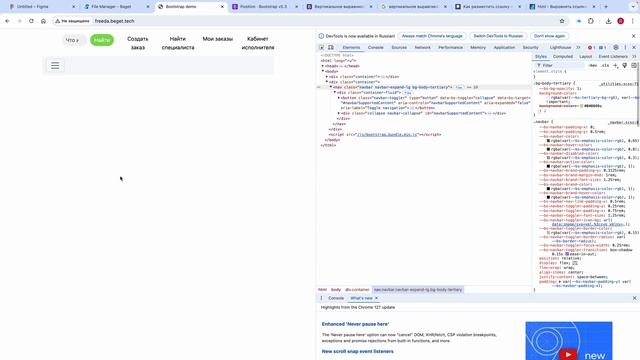
Task: Show more Styles sidebar tabs chevron
Action: pyautogui.click(x=634, y=57)
